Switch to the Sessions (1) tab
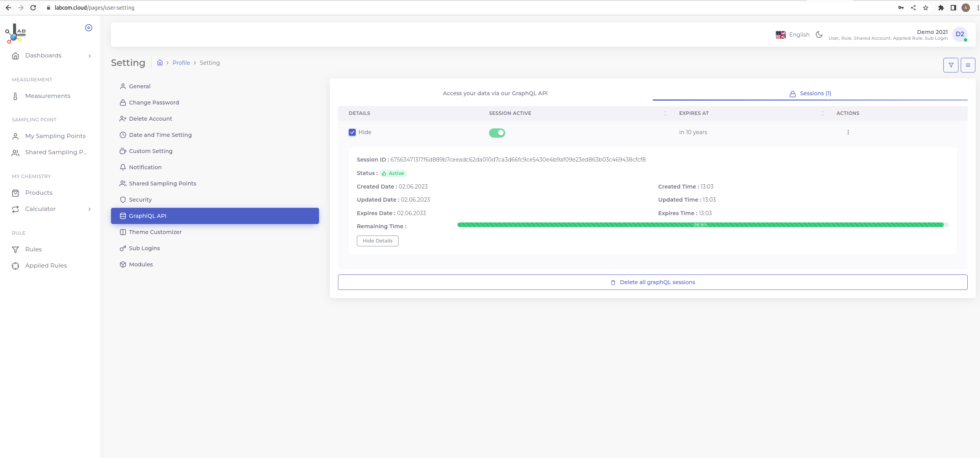This screenshot has height=458, width=980. pyautogui.click(x=810, y=93)
